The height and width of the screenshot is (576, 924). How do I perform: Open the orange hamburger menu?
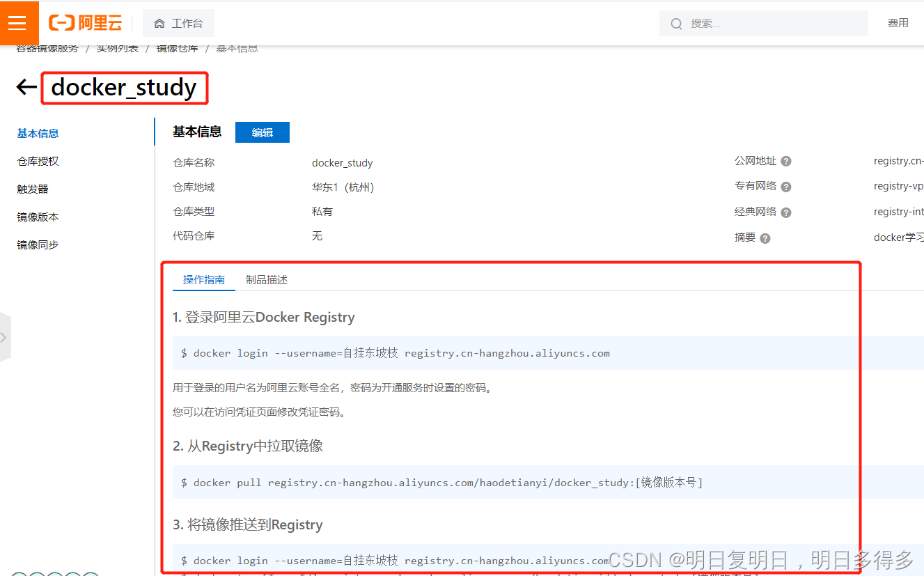point(17,23)
